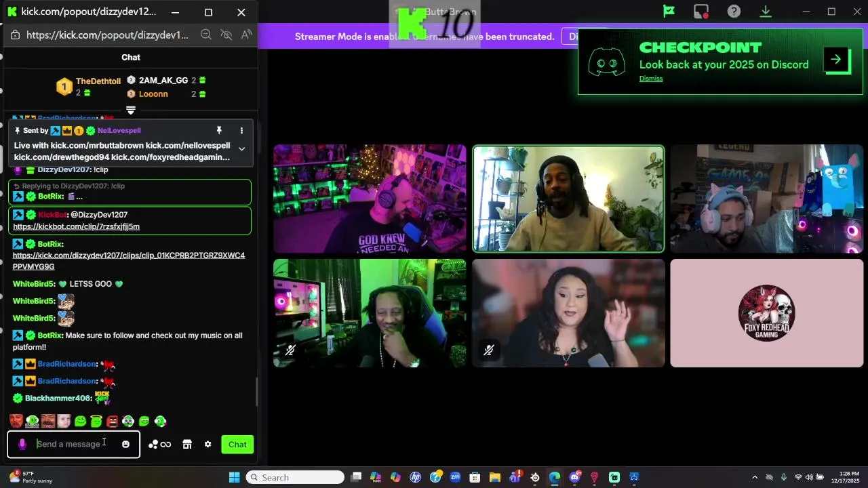Open the emoji picker smiley in message box
The image size is (868, 488).
point(125,445)
